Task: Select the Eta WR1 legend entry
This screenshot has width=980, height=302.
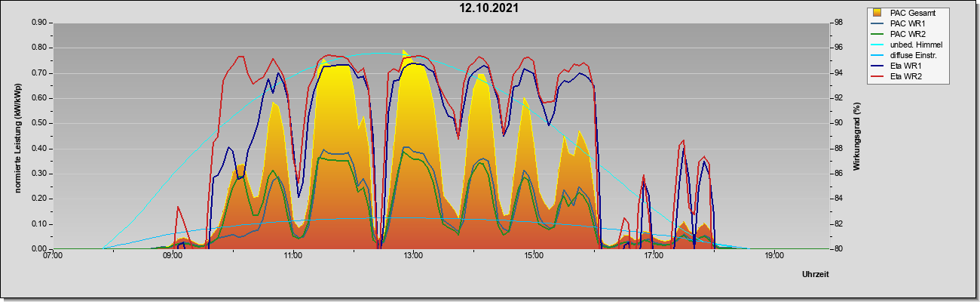Action: tap(900, 66)
